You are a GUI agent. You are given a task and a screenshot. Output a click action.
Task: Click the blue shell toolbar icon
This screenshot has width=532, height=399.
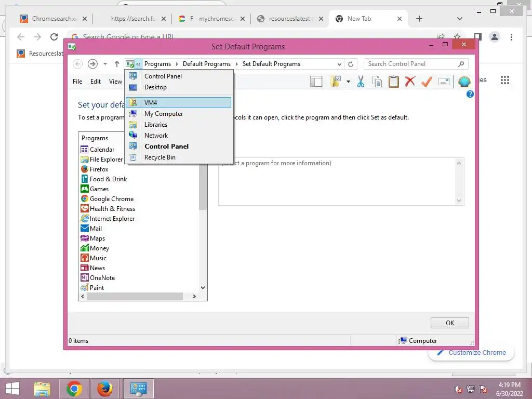click(464, 82)
